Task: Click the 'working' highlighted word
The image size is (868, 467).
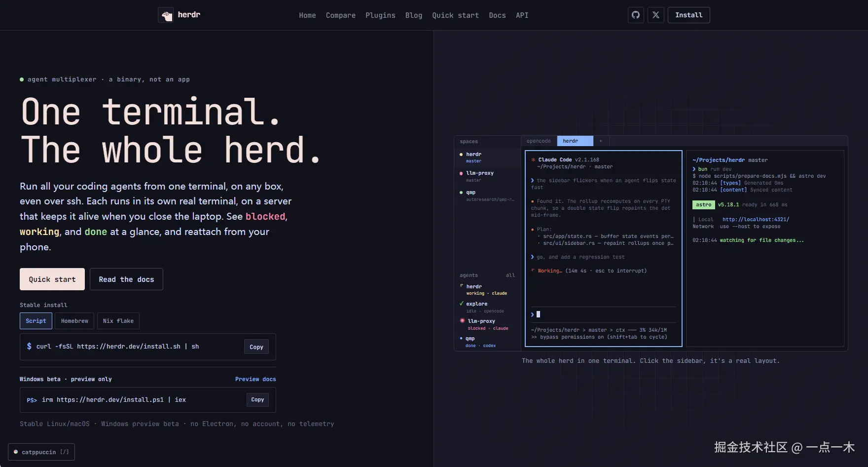Action: coord(39,232)
